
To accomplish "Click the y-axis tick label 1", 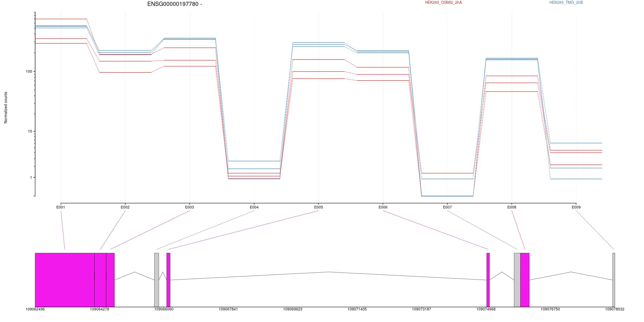I will (x=31, y=177).
